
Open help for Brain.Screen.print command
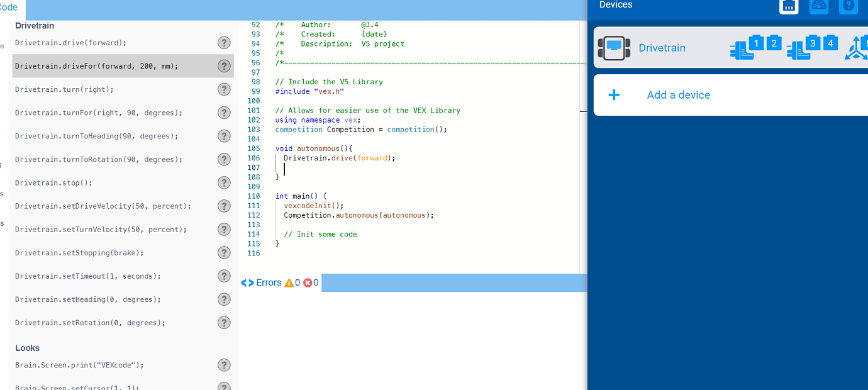224,365
